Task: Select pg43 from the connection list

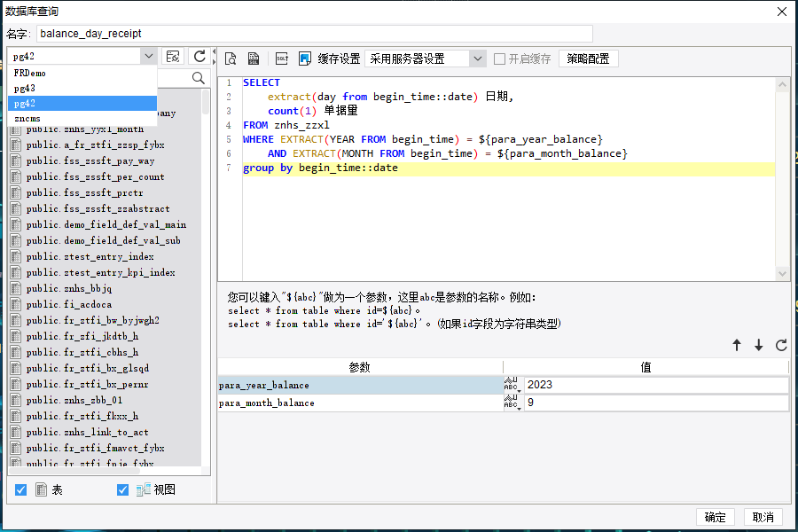Action: click(25, 88)
